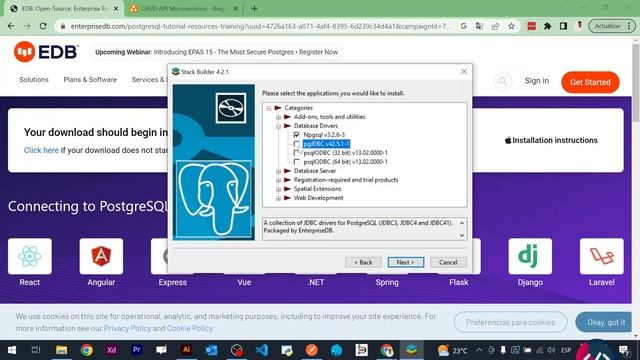Viewport: 640px width, 360px height.
Task: Open Adobe Illustrator from taskbar
Action: point(187,350)
